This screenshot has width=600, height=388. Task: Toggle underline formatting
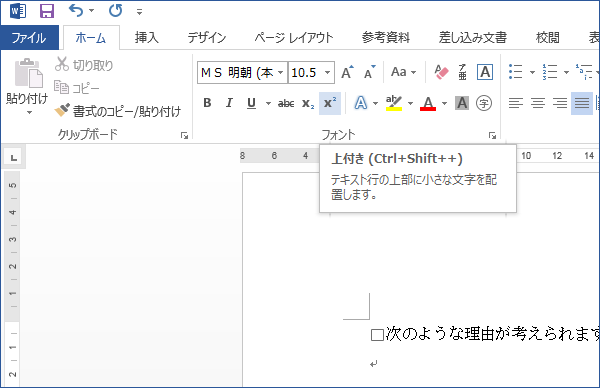(251, 103)
